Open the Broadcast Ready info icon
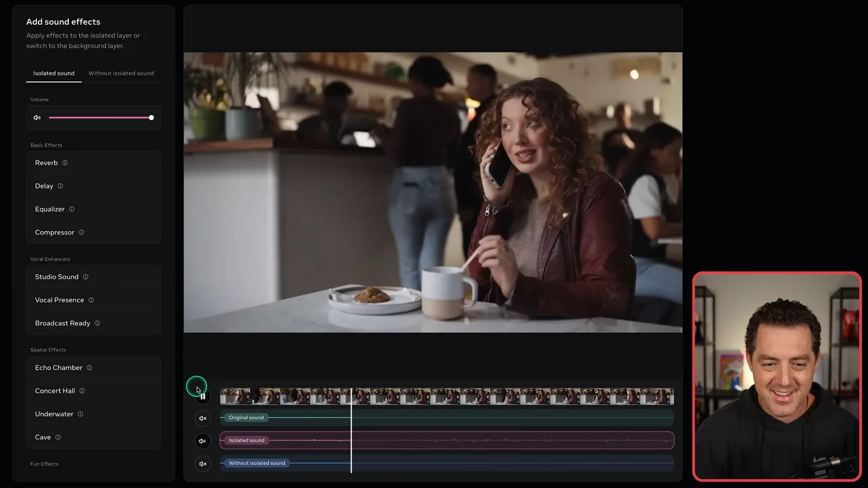Viewport: 868px width, 488px height. point(97,323)
